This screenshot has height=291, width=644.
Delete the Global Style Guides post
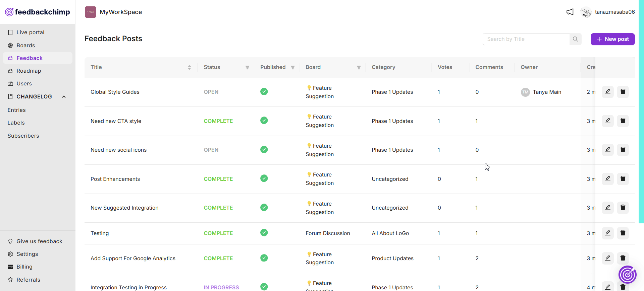623,92
